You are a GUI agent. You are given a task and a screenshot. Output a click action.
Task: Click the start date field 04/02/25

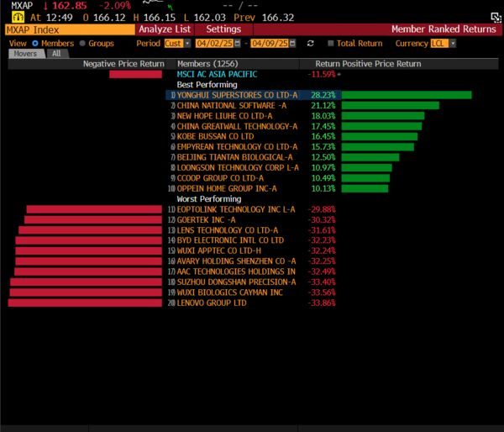(x=215, y=43)
